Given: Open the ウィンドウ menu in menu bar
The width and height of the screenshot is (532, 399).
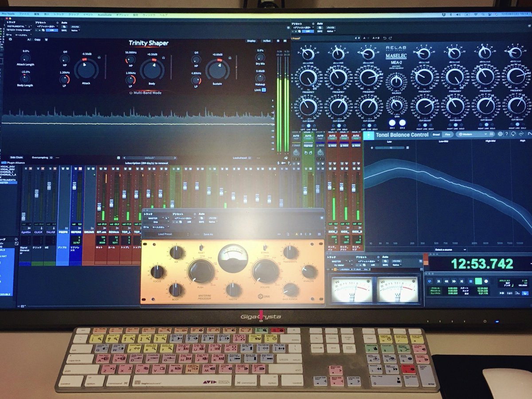Looking at the screenshot, I should pyautogui.click(x=149, y=15).
